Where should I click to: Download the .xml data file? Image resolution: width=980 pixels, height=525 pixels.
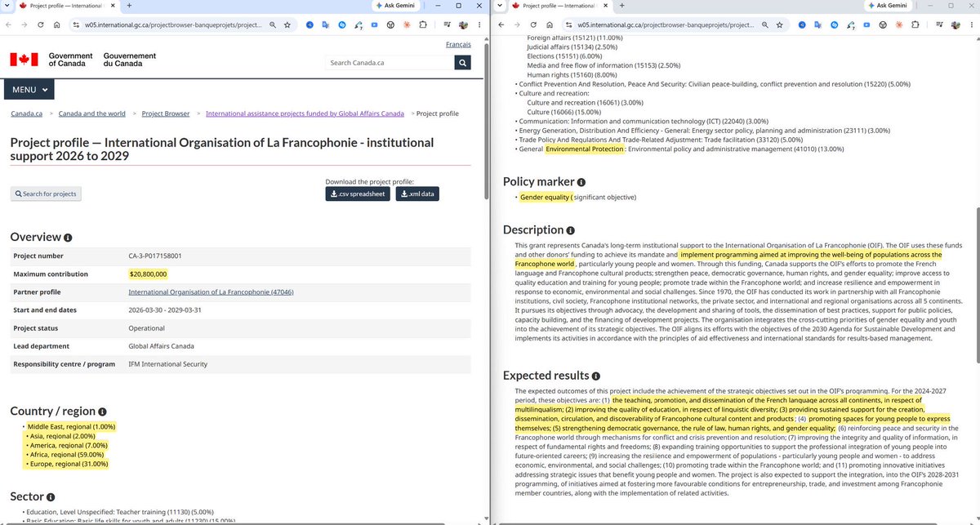click(x=418, y=194)
